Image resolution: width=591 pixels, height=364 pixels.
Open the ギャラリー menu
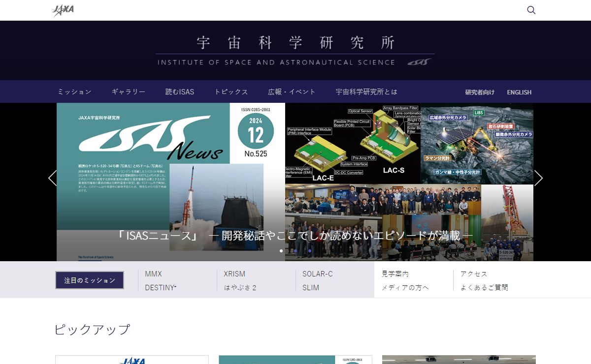point(128,92)
